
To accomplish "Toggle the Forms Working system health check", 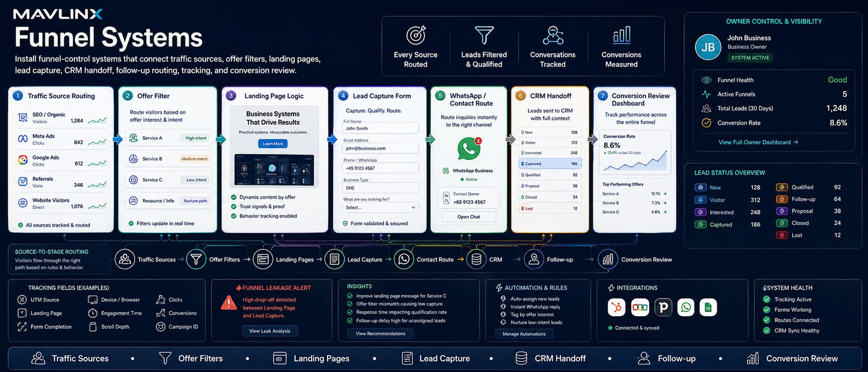I will click(767, 310).
